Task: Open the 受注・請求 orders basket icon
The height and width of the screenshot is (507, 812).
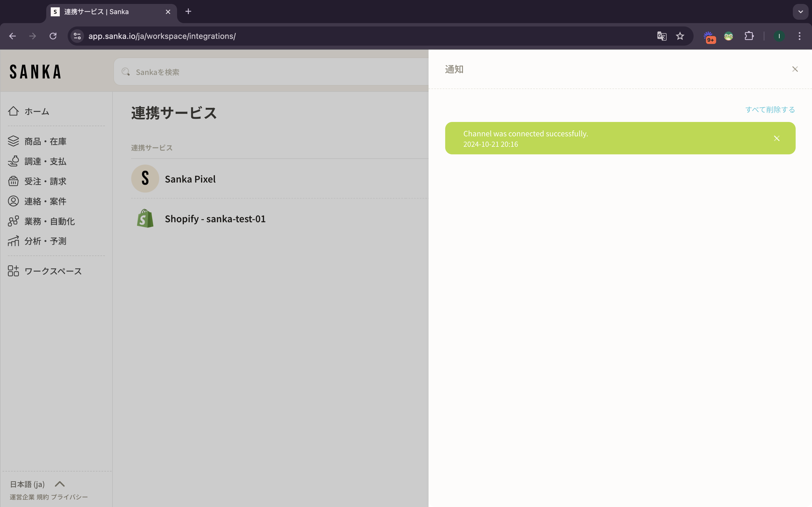Action: click(14, 181)
